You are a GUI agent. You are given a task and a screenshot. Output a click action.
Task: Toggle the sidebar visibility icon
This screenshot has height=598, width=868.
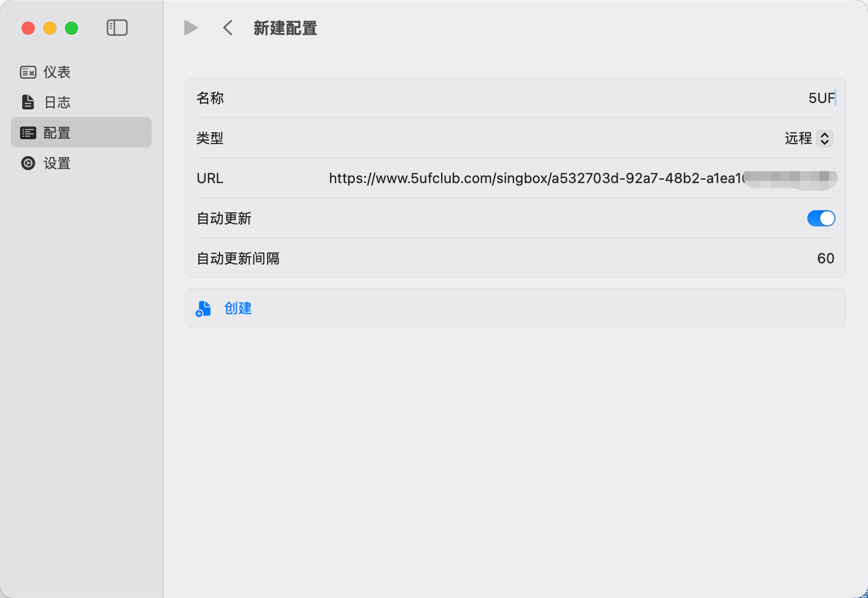117,28
